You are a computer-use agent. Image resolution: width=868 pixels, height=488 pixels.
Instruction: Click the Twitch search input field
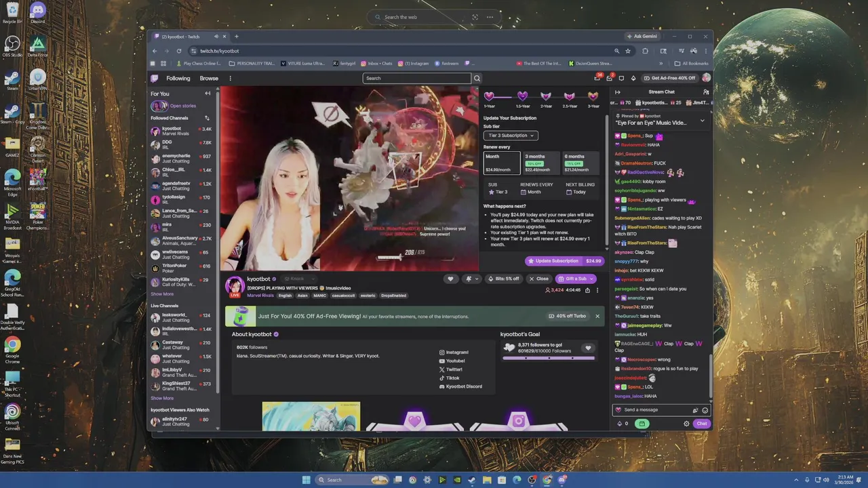[416, 78]
